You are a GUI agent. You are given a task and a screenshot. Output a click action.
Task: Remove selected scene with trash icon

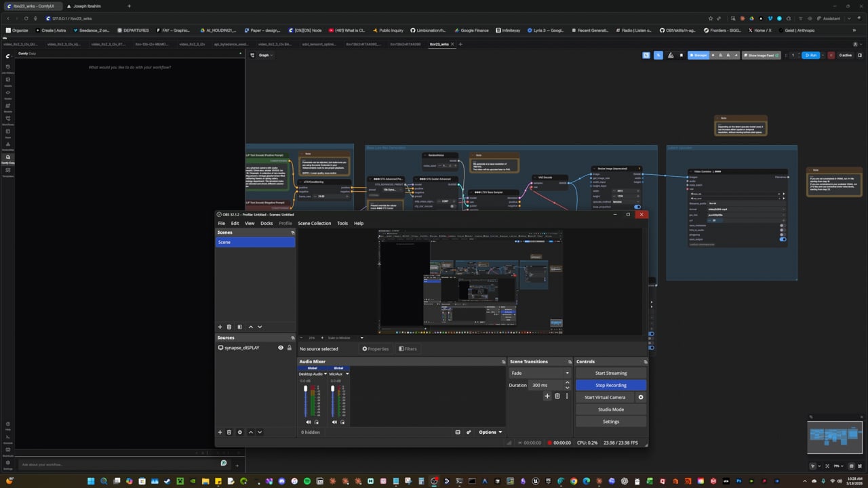[x=229, y=327]
